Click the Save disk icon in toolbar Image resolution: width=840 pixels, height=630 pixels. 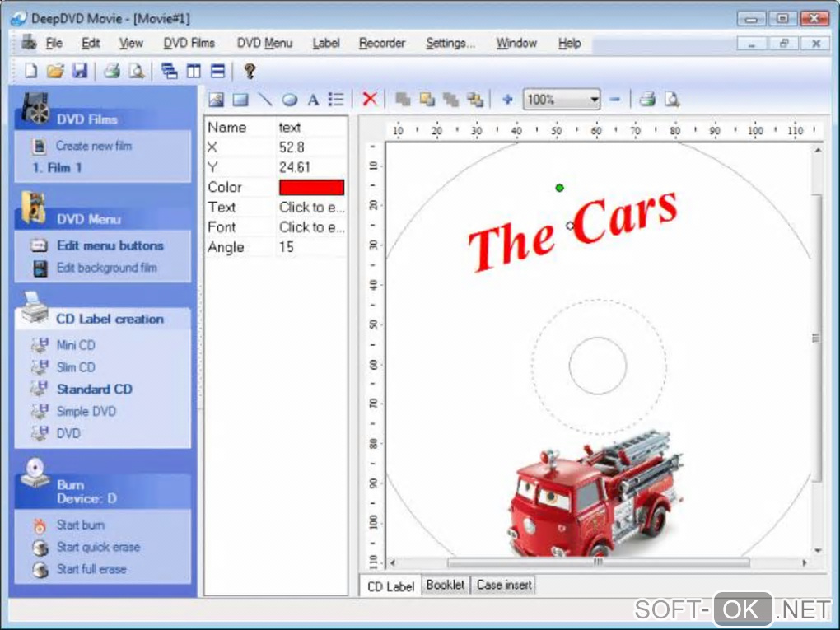point(79,71)
